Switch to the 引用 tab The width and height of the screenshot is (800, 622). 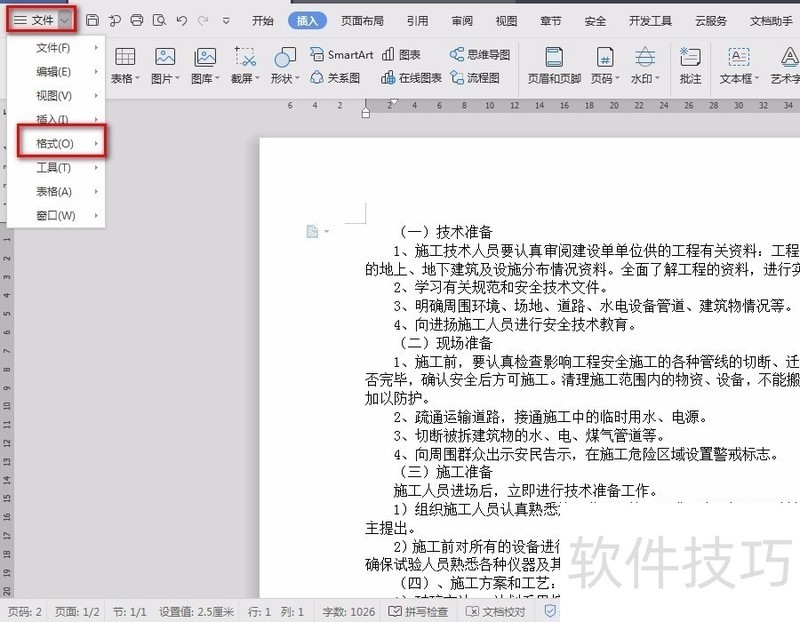[x=417, y=21]
